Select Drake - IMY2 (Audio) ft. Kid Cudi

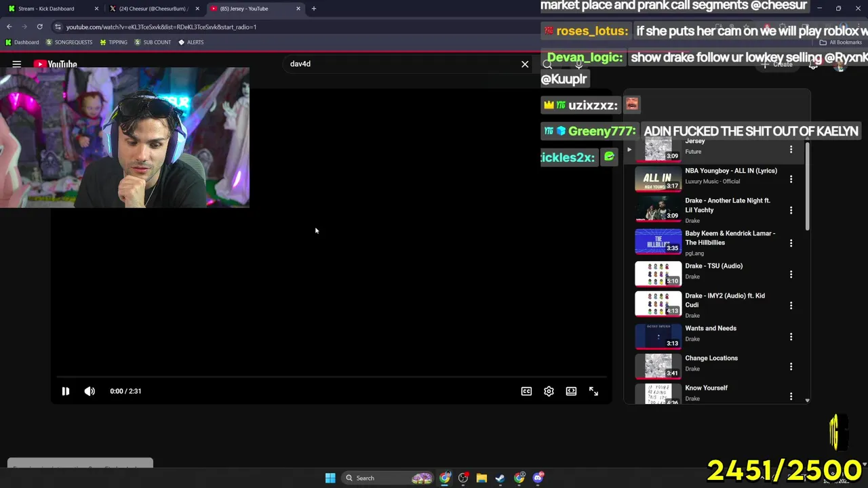[x=725, y=300]
